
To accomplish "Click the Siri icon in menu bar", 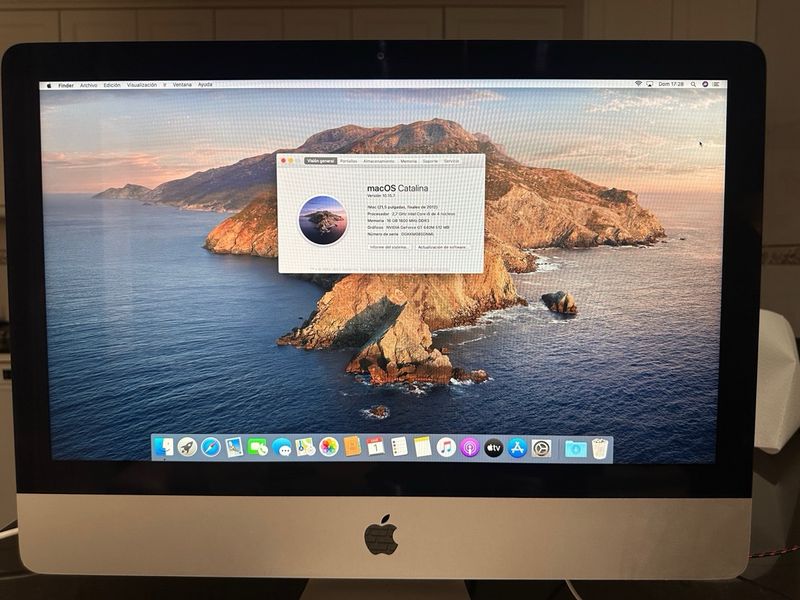I will point(705,84).
